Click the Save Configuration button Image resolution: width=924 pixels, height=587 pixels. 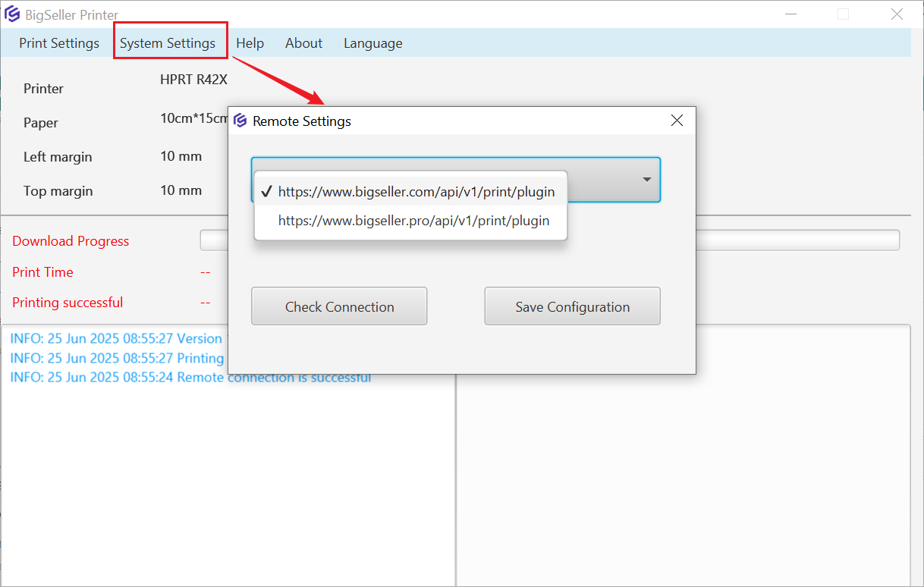click(x=573, y=306)
